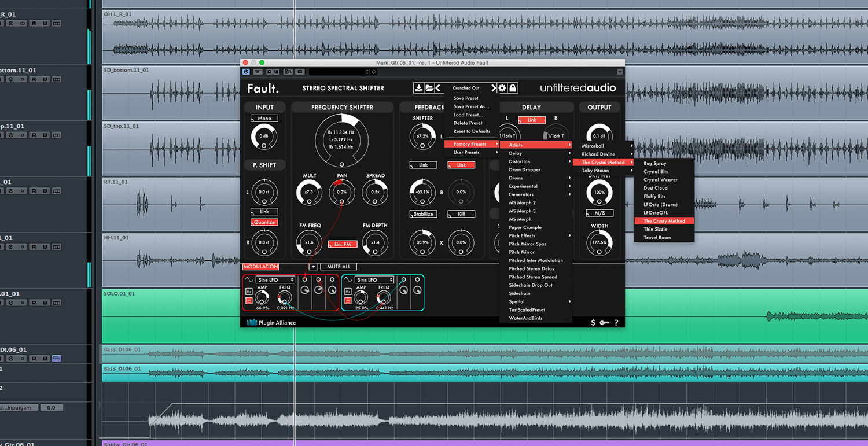This screenshot has width=868, height=446.
Task: Open the Sine LFO type dropdown in the cyan module
Action: pyautogui.click(x=375, y=280)
